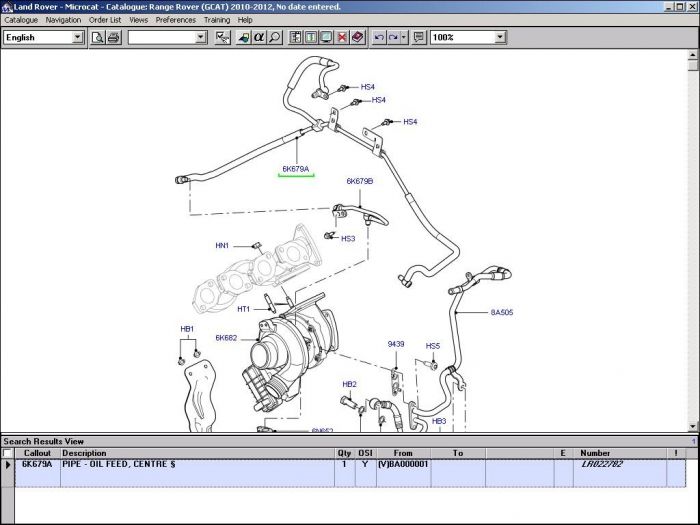Click the To column header
Viewport: 700px width, 525px height.
pos(458,453)
